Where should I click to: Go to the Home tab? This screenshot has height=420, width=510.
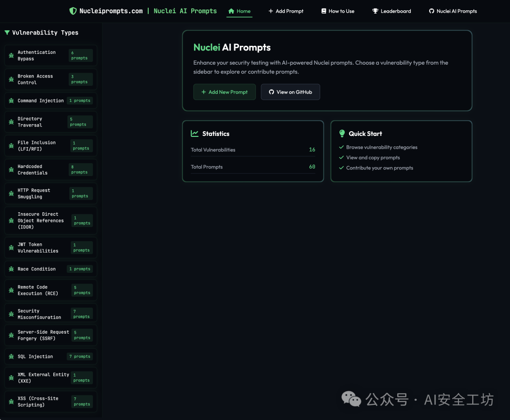click(x=239, y=11)
